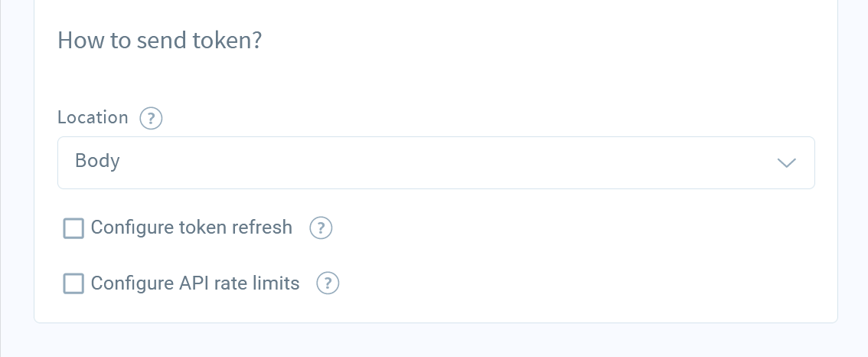Image resolution: width=868 pixels, height=357 pixels.
Task: Show info about API rate limits configuration
Action: click(x=328, y=283)
